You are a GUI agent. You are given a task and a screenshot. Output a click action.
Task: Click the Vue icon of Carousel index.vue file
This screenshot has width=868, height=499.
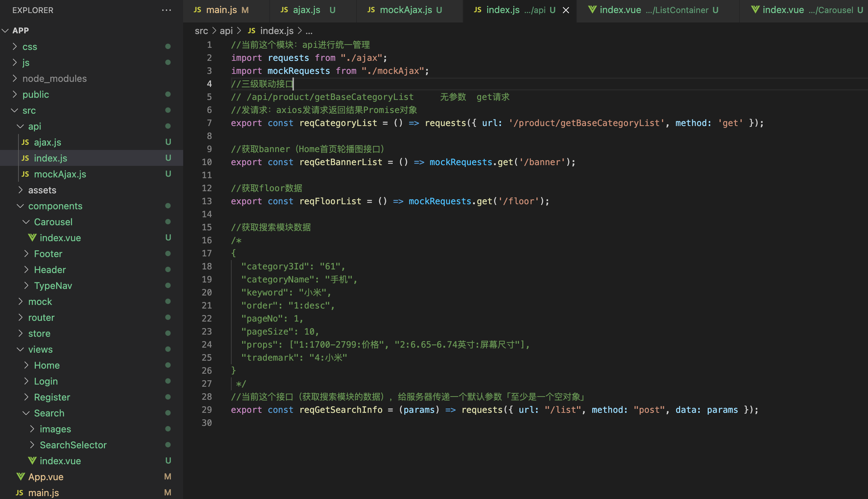(x=32, y=238)
